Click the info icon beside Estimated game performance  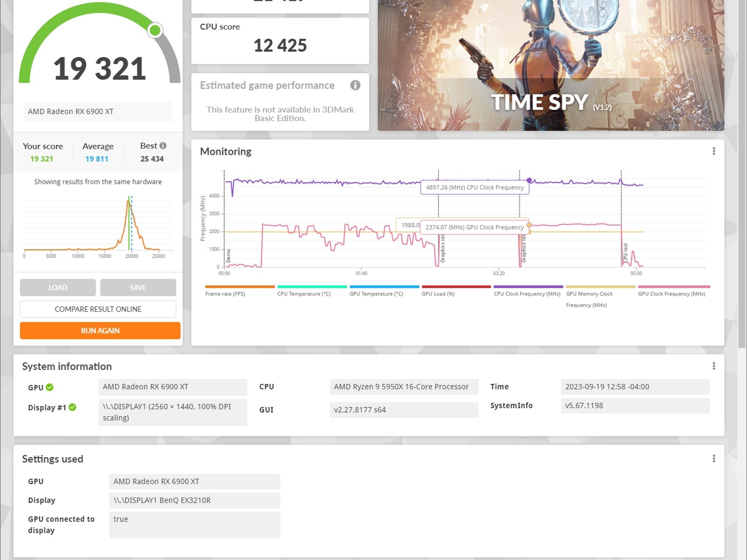(x=355, y=85)
